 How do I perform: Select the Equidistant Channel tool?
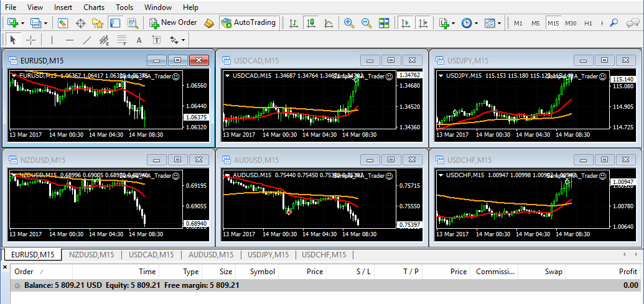(x=105, y=40)
